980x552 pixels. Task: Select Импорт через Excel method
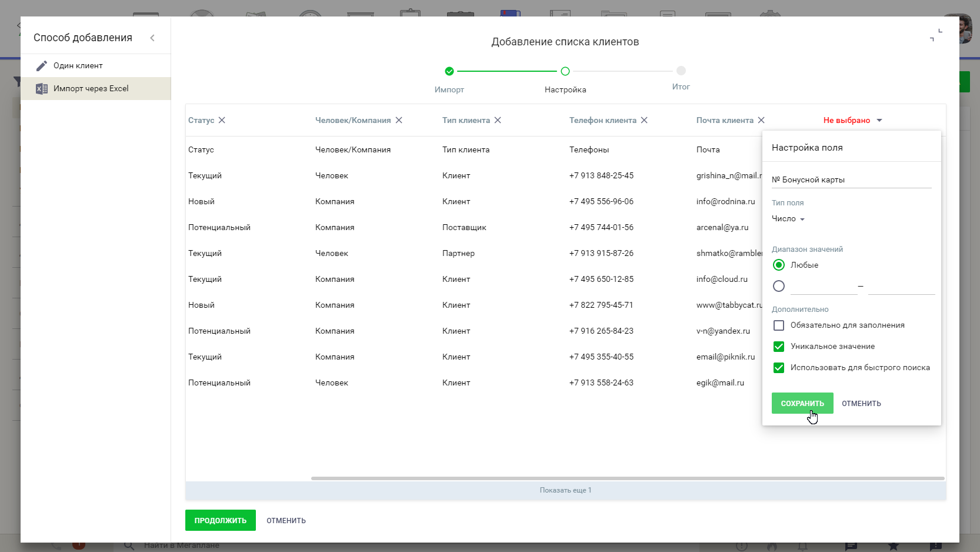coord(96,88)
